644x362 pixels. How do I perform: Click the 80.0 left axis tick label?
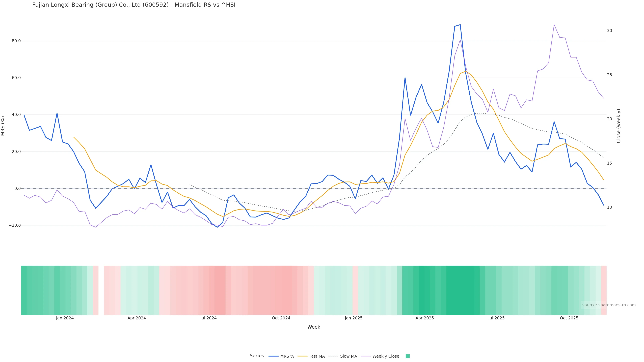[x=16, y=41]
